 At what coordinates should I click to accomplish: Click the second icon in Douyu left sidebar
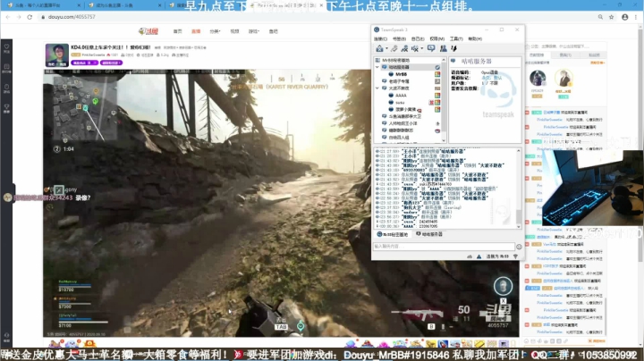6,68
